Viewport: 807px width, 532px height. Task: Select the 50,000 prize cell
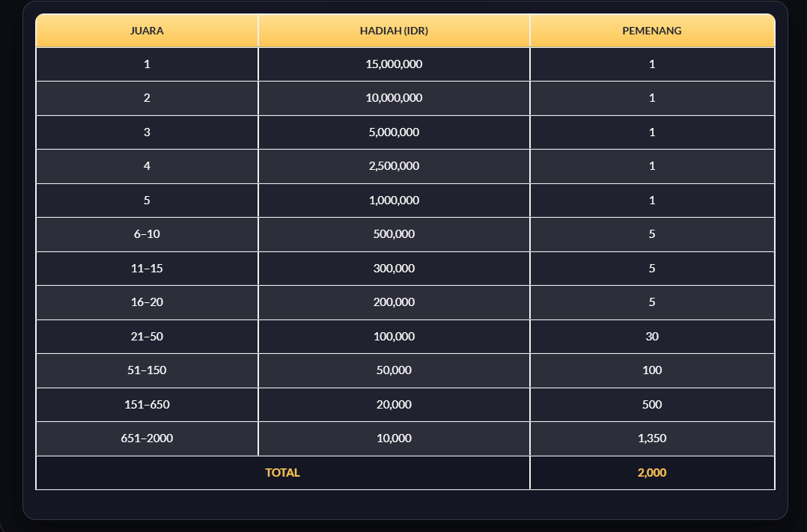pyautogui.click(x=394, y=370)
